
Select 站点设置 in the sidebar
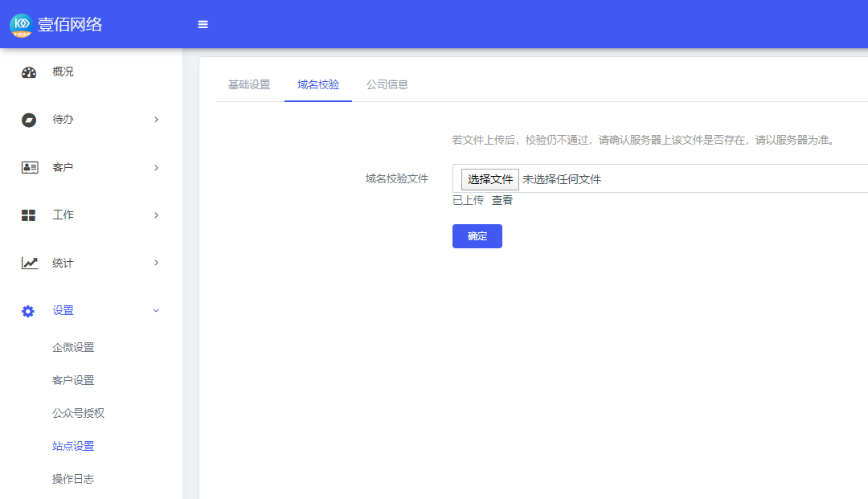pos(73,446)
